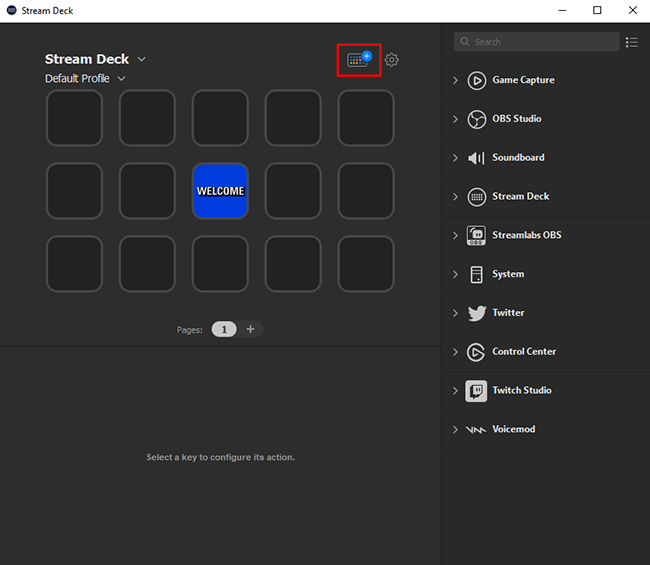Add a new page with plus button

point(250,329)
